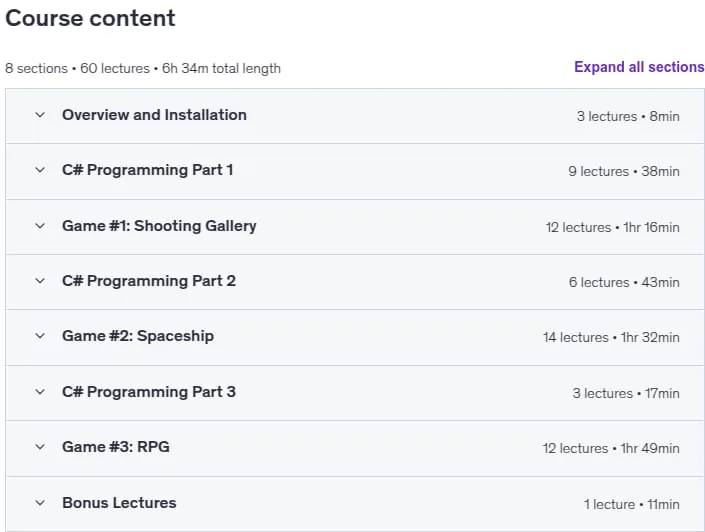Select the Game #1: Shooting Gallery title
This screenshot has width=705, height=532.
tap(159, 226)
